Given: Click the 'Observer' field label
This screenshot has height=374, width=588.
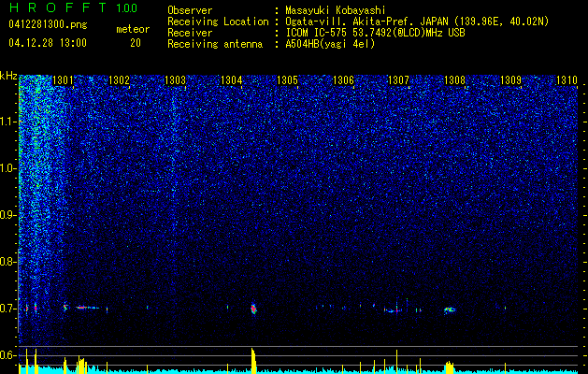Looking at the screenshot, I should click(x=190, y=10).
